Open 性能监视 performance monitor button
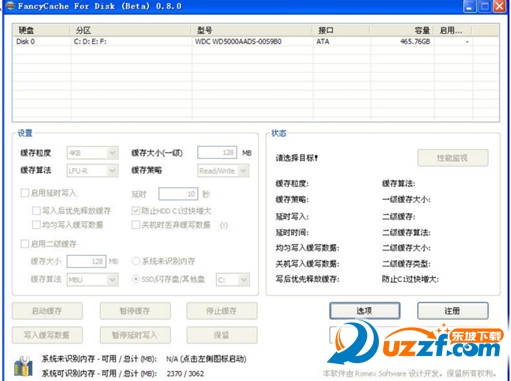This screenshot has height=381, width=511. (x=453, y=158)
